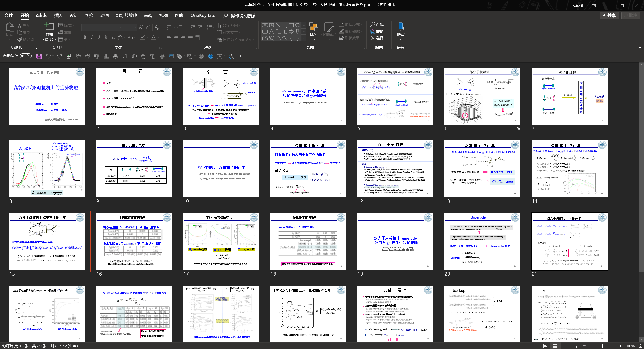Start slideshow from beginning icon

pos(68,56)
